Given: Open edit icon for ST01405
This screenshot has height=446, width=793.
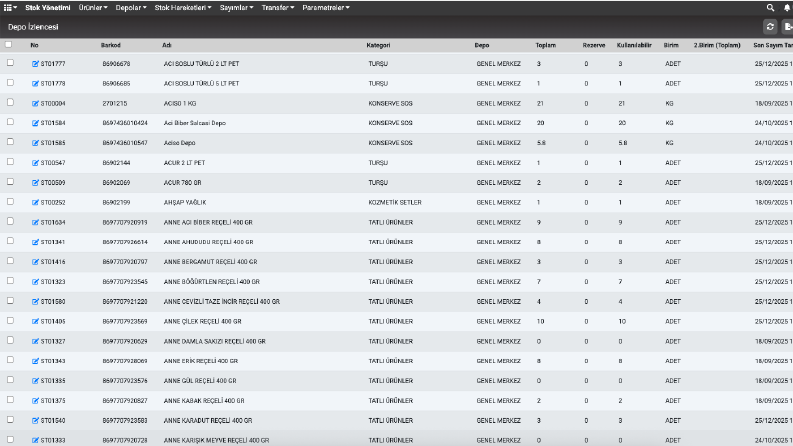Looking at the screenshot, I should (x=35, y=322).
